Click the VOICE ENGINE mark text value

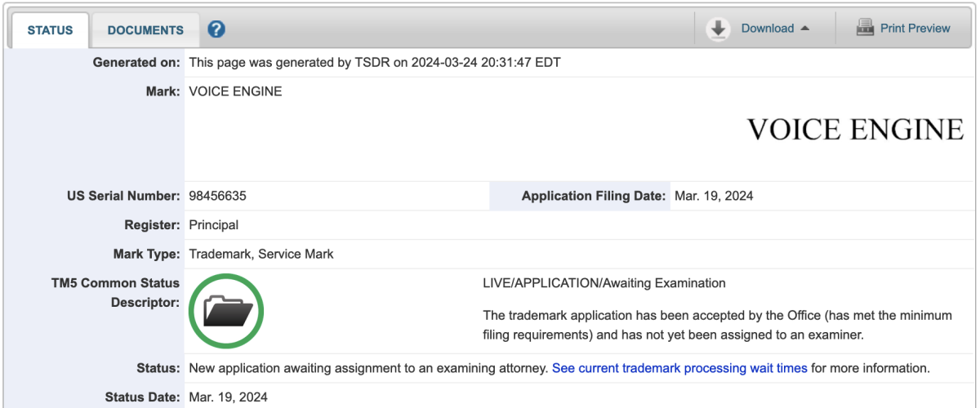click(x=235, y=91)
